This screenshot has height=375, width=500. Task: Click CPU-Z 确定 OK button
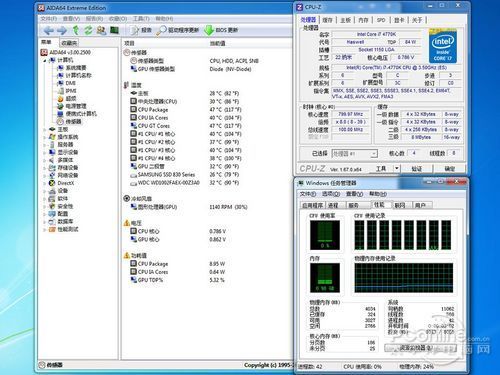(x=450, y=168)
